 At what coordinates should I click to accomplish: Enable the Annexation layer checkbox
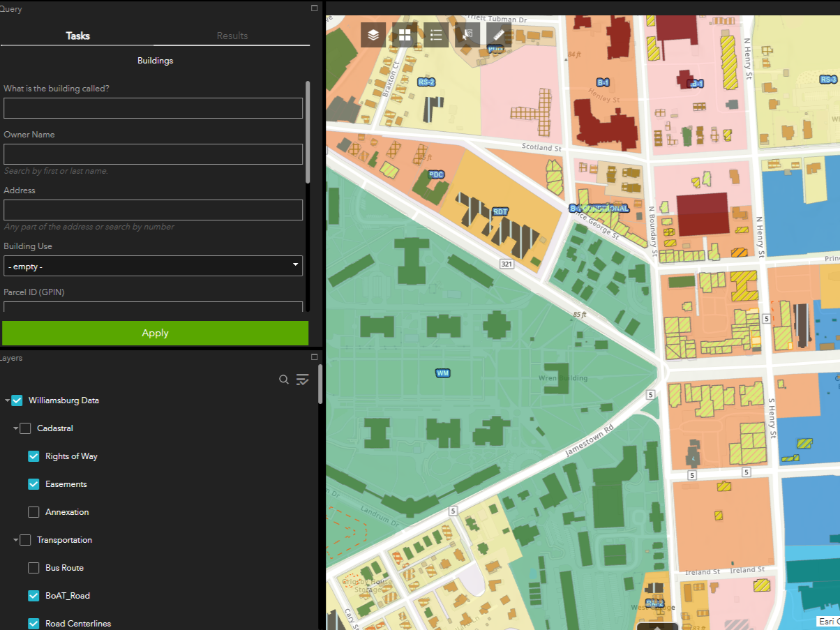pyautogui.click(x=33, y=512)
